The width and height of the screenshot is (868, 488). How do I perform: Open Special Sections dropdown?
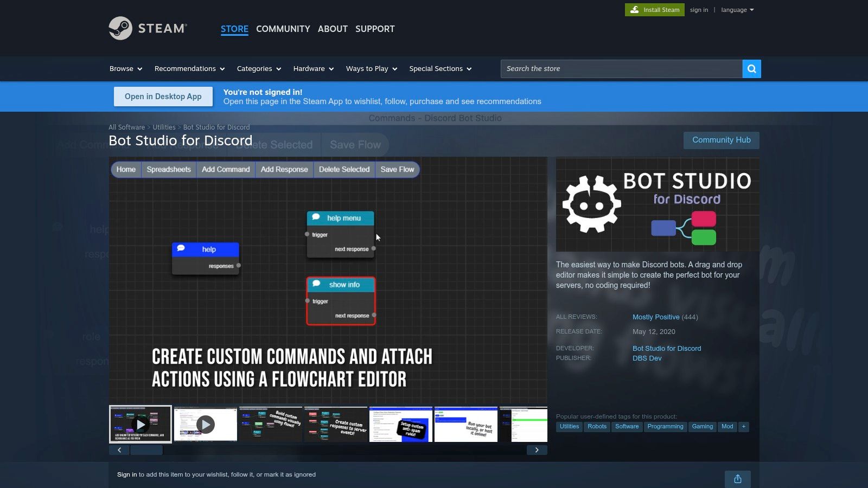pos(441,69)
